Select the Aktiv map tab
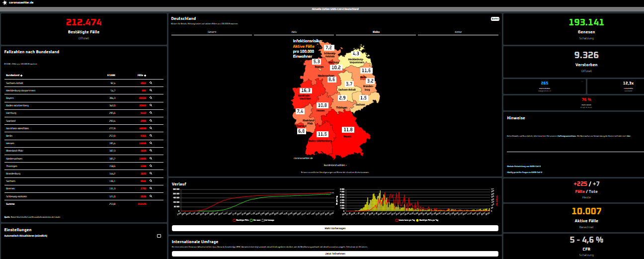 point(294,32)
